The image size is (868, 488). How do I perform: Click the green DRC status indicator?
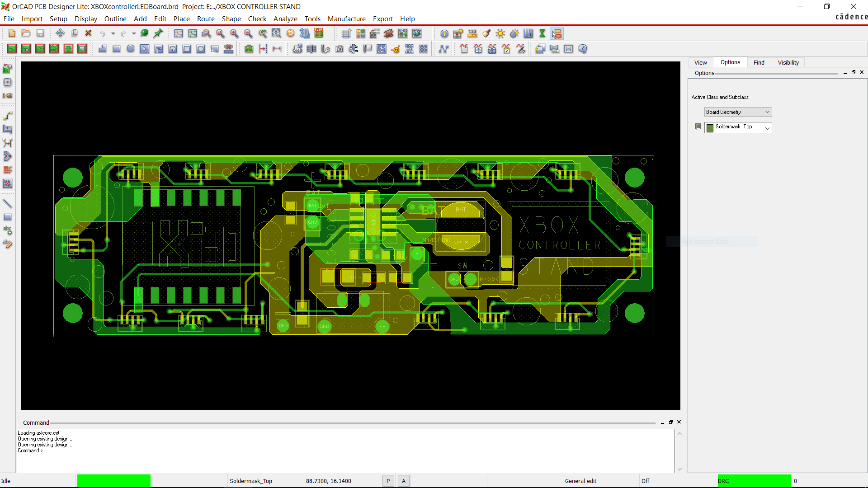tap(754, 481)
